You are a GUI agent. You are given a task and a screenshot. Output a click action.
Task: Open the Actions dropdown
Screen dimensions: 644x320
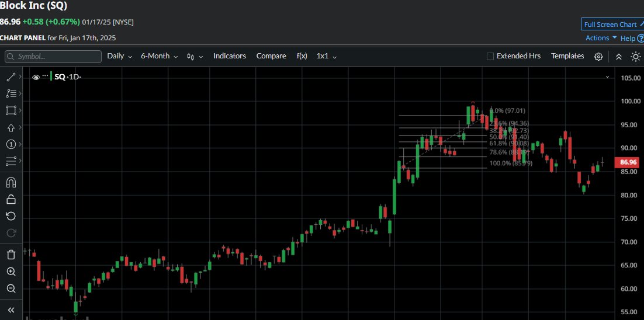(601, 38)
